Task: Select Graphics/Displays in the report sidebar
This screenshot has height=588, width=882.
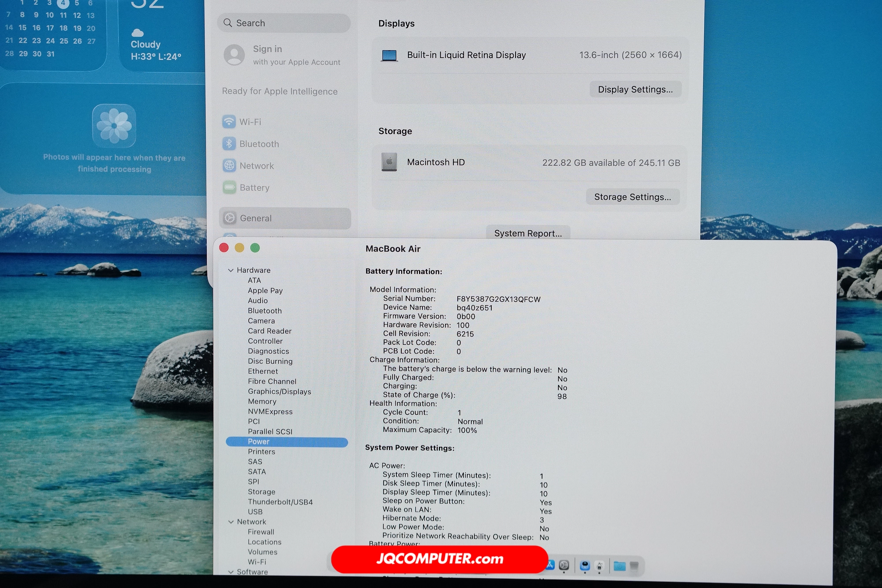Action: pos(280,391)
